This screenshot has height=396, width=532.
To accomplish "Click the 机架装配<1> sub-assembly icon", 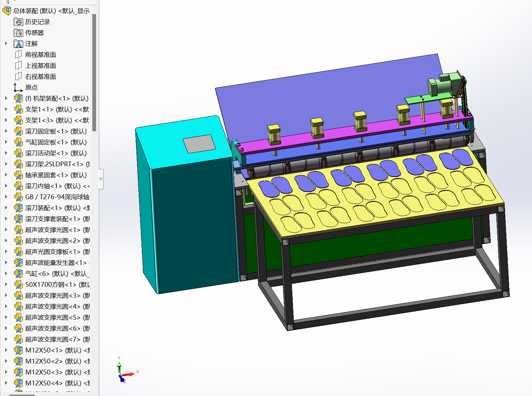I will 18,99.
